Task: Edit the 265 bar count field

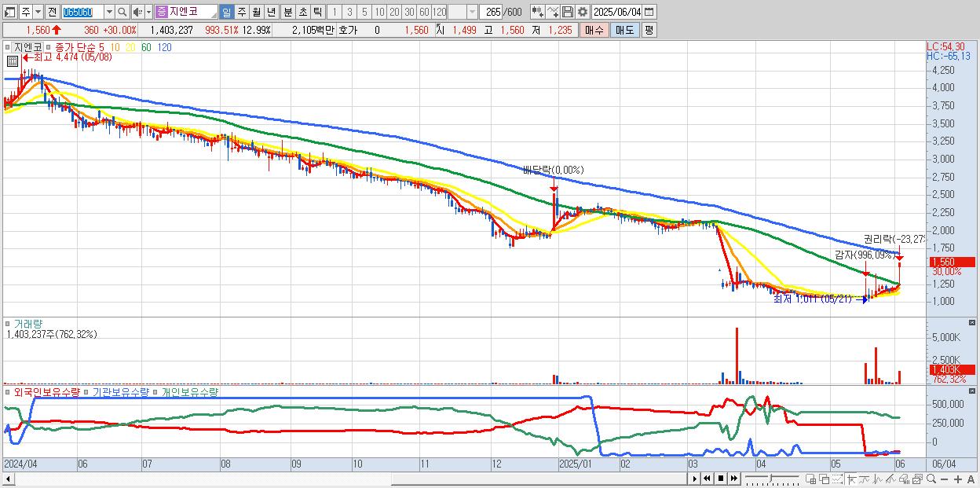Action: (x=492, y=12)
